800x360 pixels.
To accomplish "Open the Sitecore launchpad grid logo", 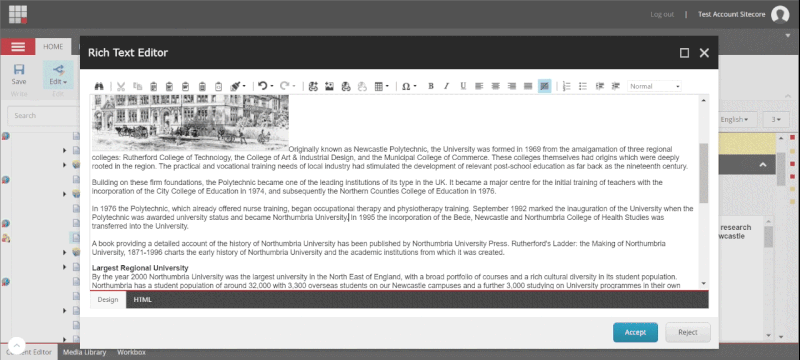I will [x=18, y=14].
